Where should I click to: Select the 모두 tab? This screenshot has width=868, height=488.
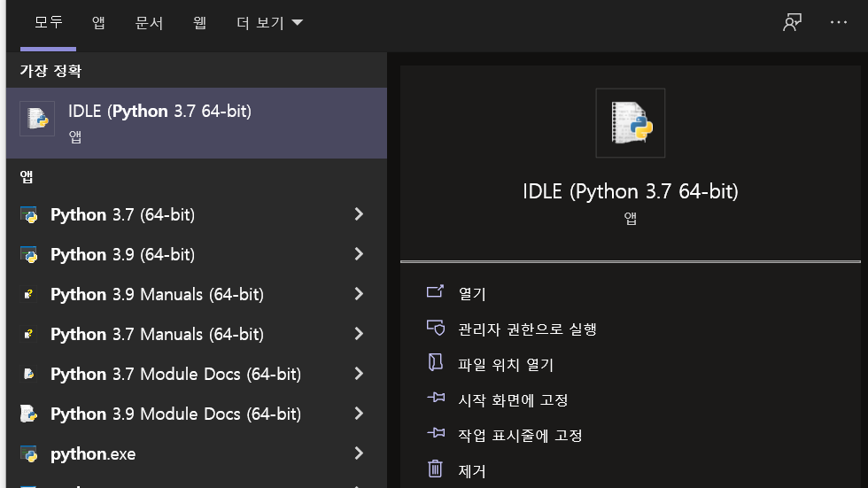[x=48, y=22]
